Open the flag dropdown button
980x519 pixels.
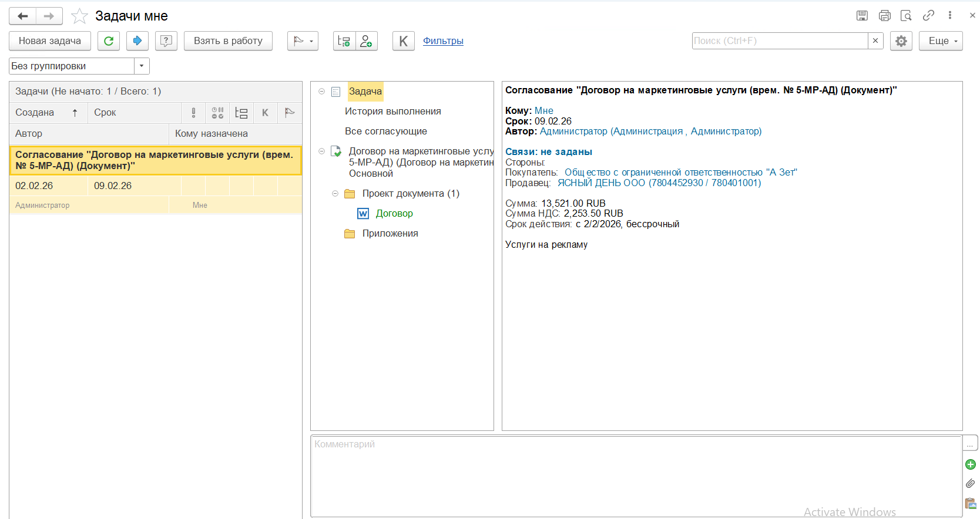click(303, 41)
